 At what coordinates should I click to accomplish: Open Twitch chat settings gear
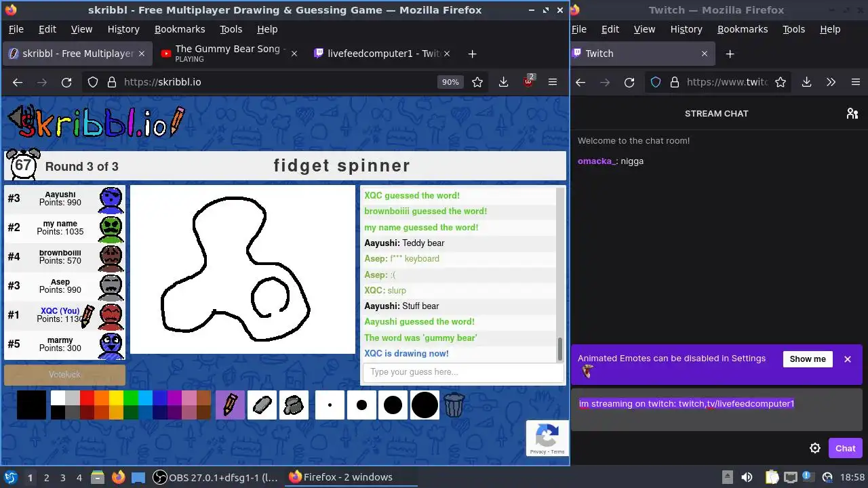click(x=815, y=448)
